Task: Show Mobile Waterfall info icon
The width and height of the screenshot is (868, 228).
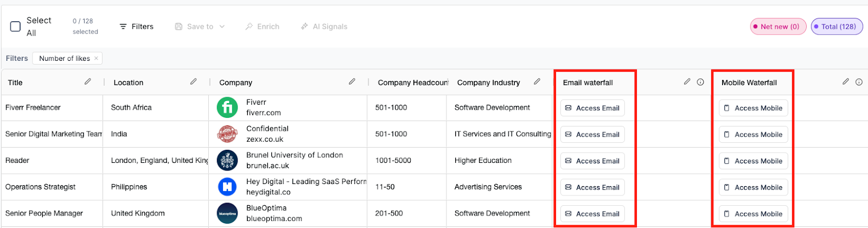Action: pos(859,82)
